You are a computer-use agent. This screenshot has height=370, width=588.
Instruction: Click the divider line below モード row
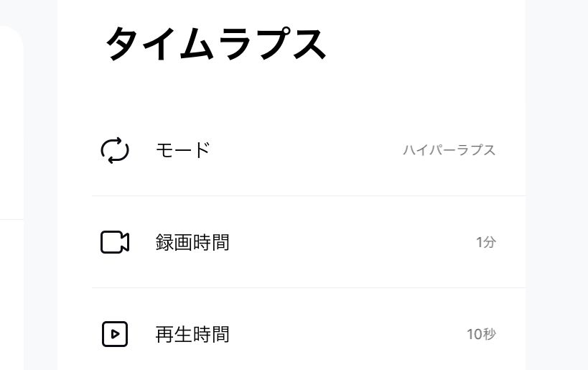tap(309, 195)
